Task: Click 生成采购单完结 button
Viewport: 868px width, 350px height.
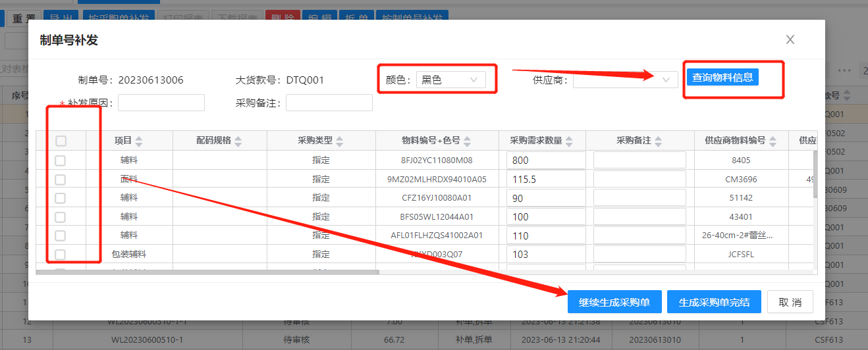Action: click(714, 302)
